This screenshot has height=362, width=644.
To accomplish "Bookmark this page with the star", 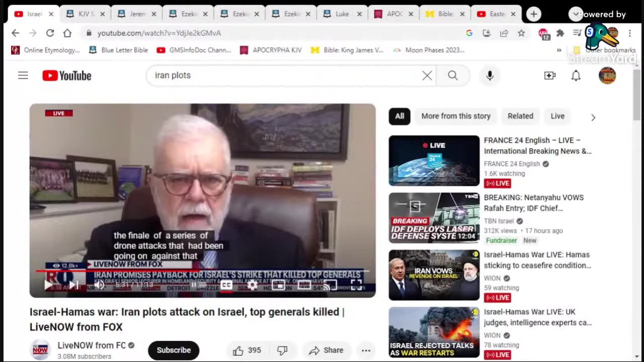I will [521, 33].
